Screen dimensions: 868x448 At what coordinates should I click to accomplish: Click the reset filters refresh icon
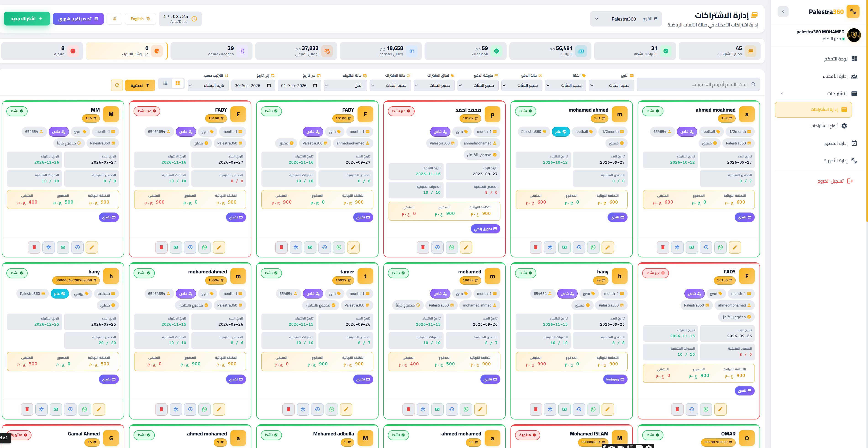[x=117, y=85]
